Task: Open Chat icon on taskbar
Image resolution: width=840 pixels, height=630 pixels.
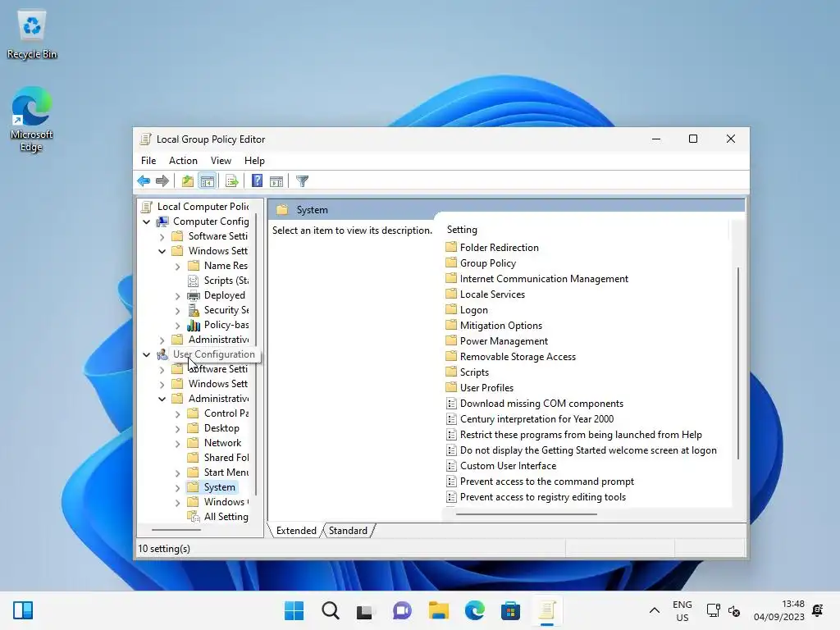Action: 402,610
